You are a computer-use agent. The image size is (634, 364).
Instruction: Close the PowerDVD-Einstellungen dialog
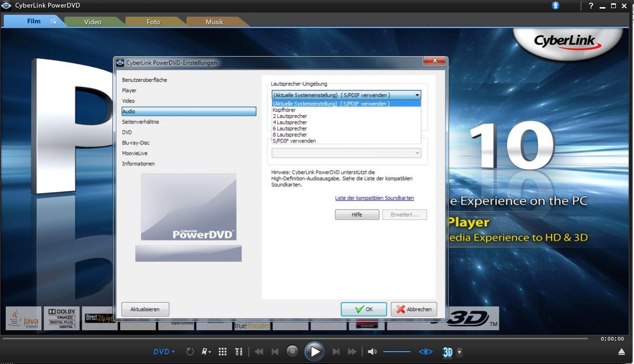[435, 61]
